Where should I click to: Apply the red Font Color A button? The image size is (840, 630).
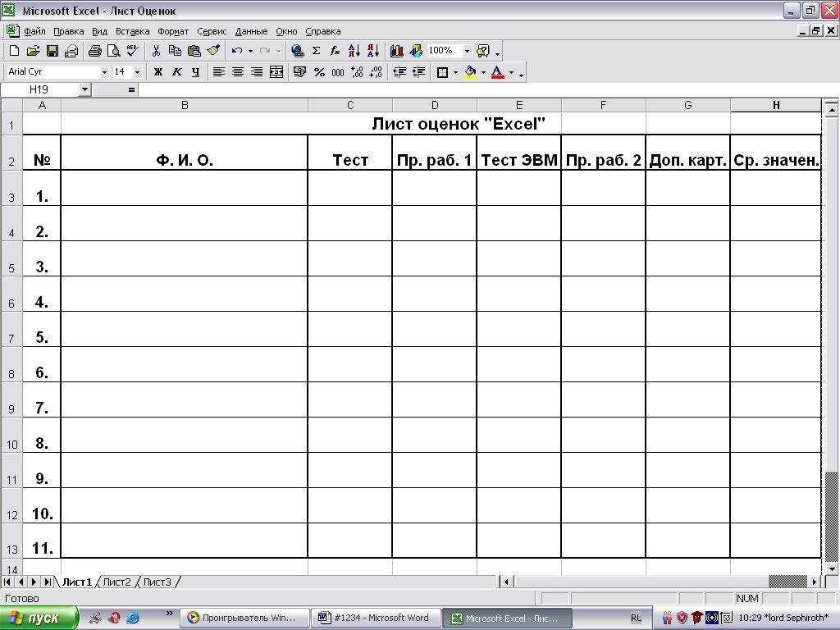pos(498,72)
